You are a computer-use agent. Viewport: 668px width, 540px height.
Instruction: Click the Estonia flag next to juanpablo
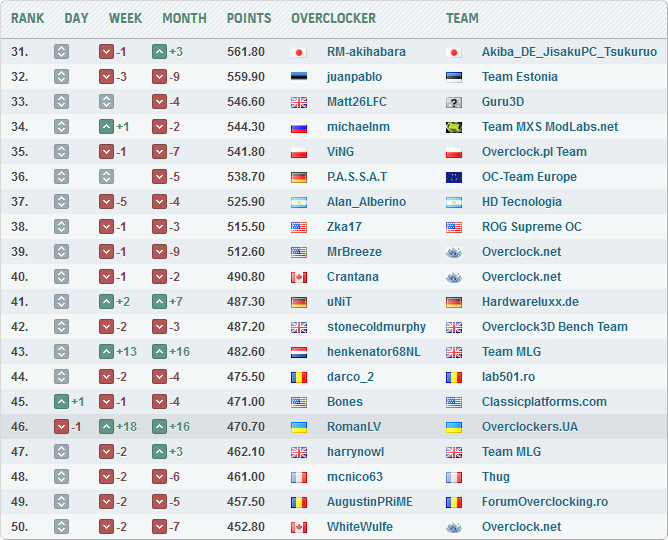pyautogui.click(x=299, y=77)
